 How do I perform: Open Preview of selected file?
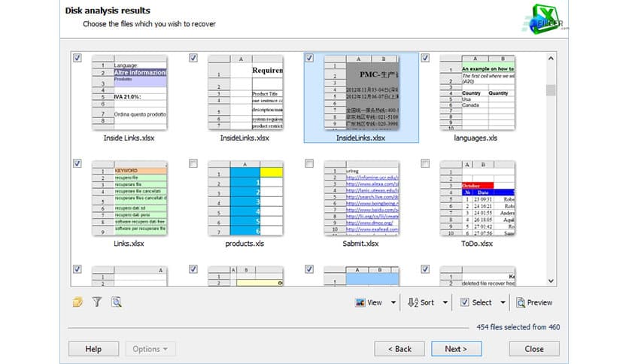534,302
